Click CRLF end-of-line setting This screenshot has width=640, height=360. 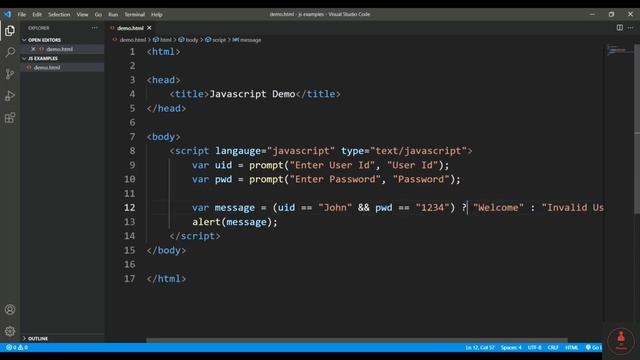553,347
